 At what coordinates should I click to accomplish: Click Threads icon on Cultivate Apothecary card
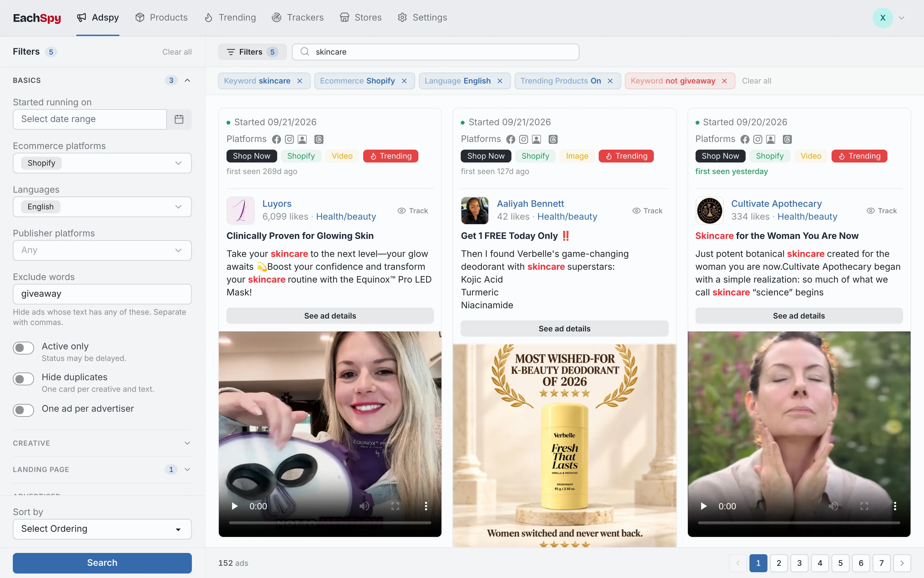point(787,140)
